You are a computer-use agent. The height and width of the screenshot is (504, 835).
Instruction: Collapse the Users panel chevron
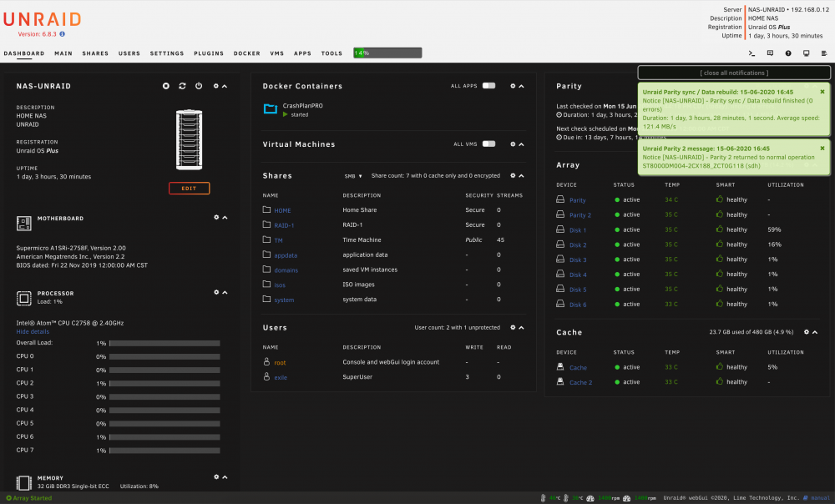coord(521,328)
